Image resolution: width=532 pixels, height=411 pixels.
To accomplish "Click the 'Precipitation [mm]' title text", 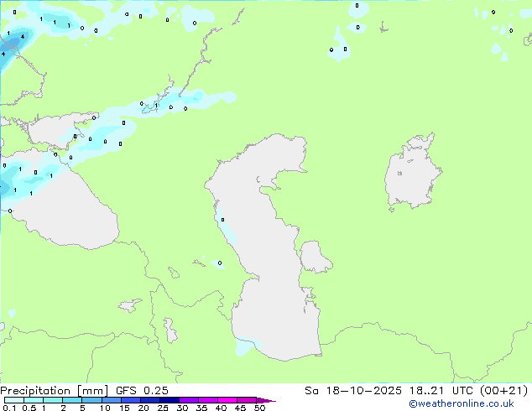I will [x=54, y=391].
